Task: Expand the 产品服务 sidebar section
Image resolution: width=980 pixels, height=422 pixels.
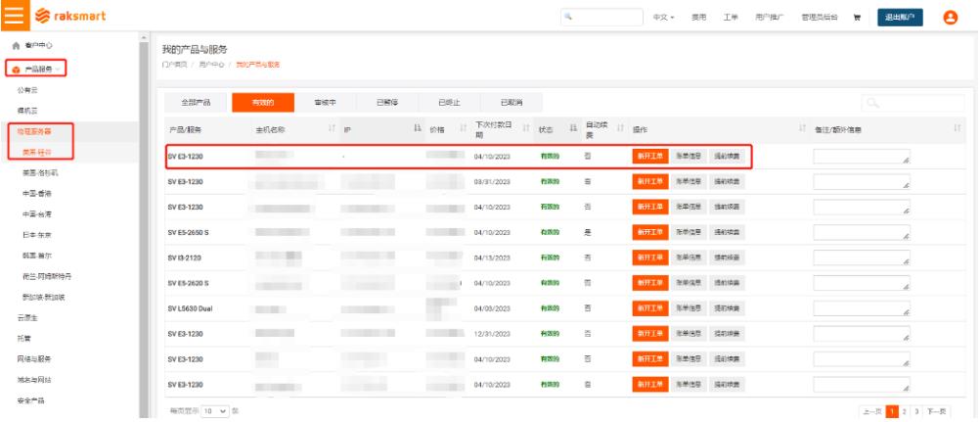Action: coord(37,69)
